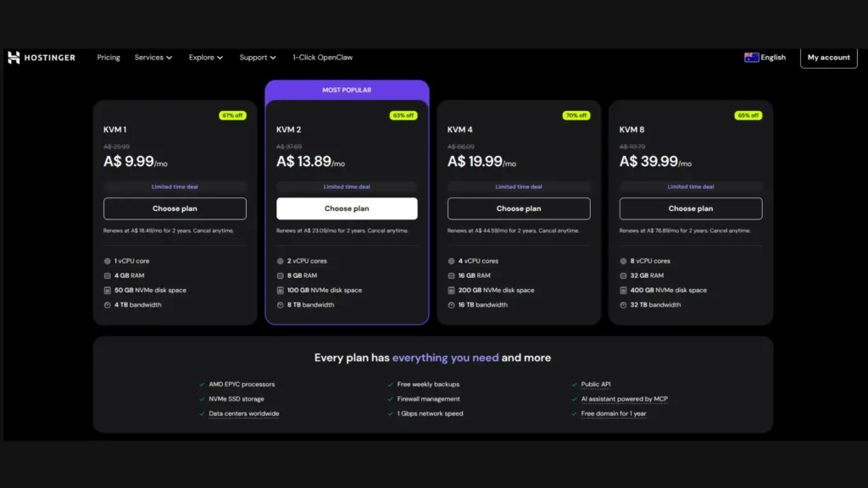Click the 63% off badge
The height and width of the screenshot is (488, 868).
tap(403, 115)
